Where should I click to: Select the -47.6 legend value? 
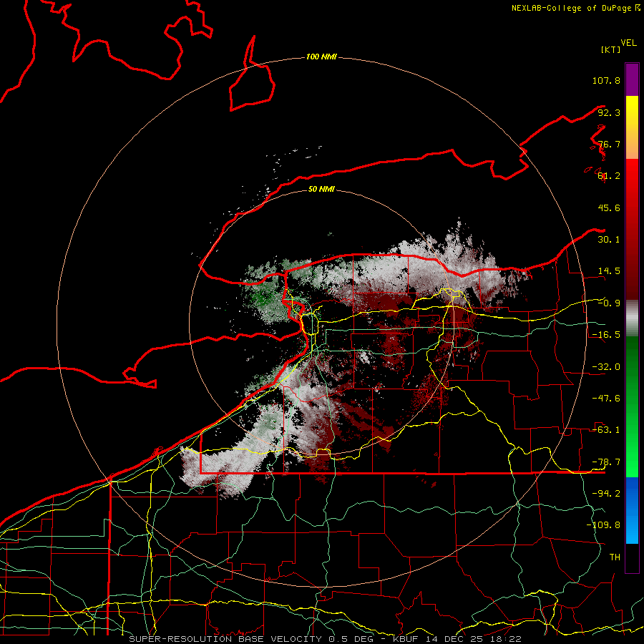click(606, 399)
